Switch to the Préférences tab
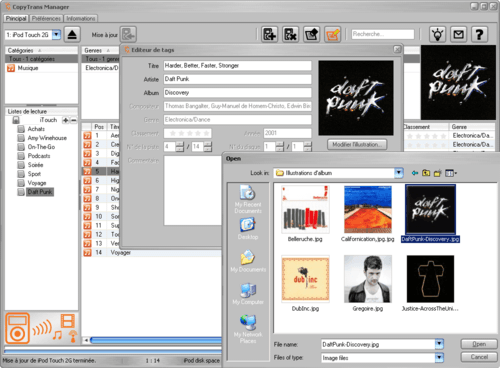The height and width of the screenshot is (368, 500). click(x=46, y=19)
